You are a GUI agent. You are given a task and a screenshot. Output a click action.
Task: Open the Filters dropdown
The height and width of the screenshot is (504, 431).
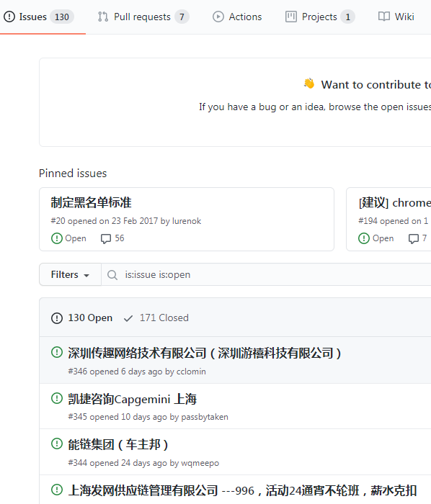click(x=70, y=274)
